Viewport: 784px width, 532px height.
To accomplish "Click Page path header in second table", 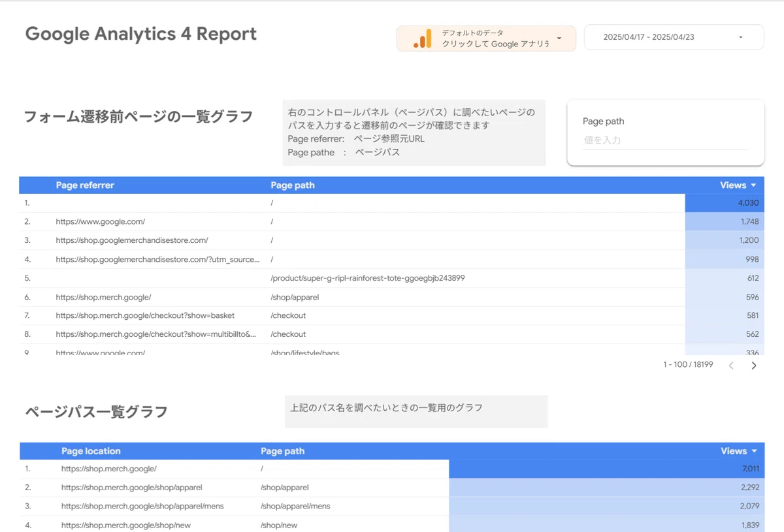I will [x=282, y=451].
